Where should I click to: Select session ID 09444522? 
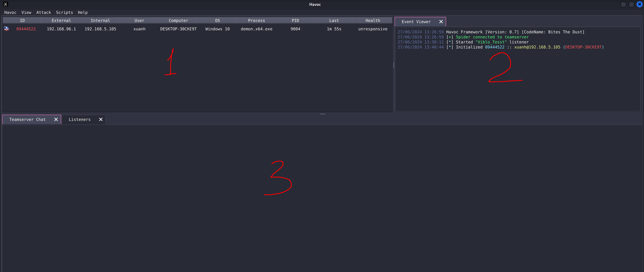pos(26,29)
